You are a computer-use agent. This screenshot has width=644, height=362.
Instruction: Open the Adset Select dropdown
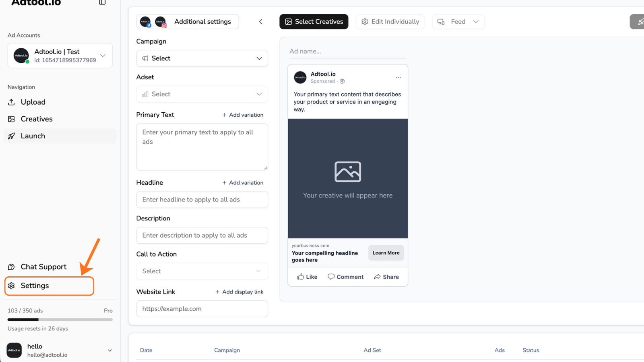pos(202,94)
